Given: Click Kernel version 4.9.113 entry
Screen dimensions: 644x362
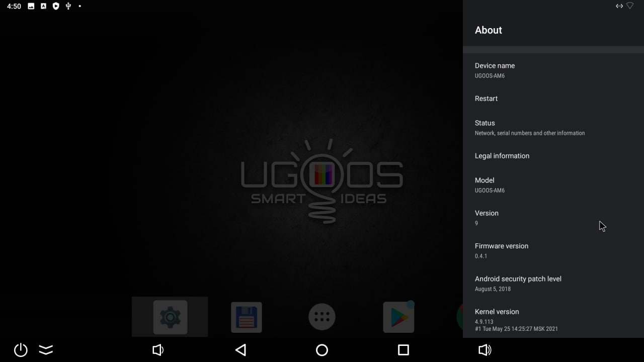Looking at the screenshot, I should point(553,319).
